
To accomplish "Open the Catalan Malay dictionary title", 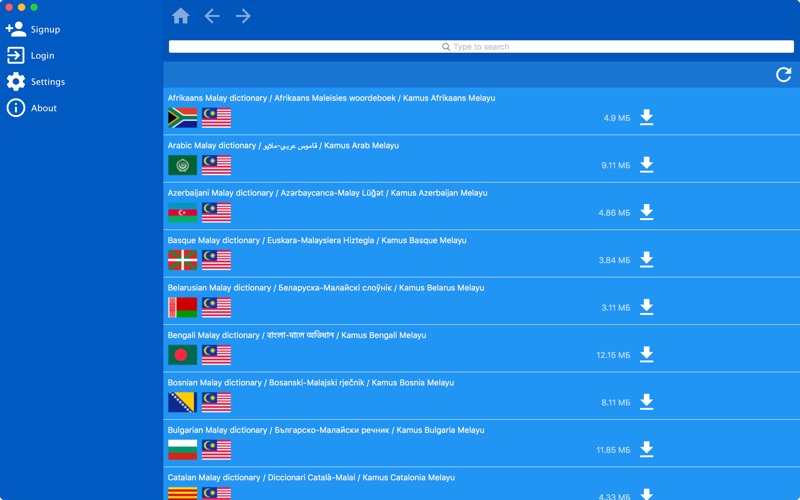I will 311,478.
